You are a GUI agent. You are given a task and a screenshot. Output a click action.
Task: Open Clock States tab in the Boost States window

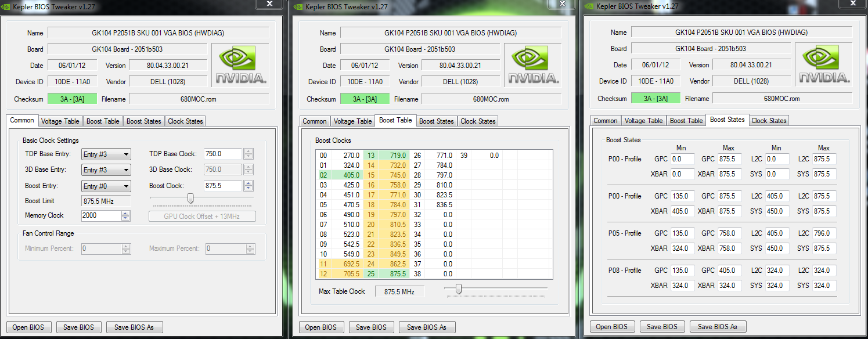coord(769,121)
